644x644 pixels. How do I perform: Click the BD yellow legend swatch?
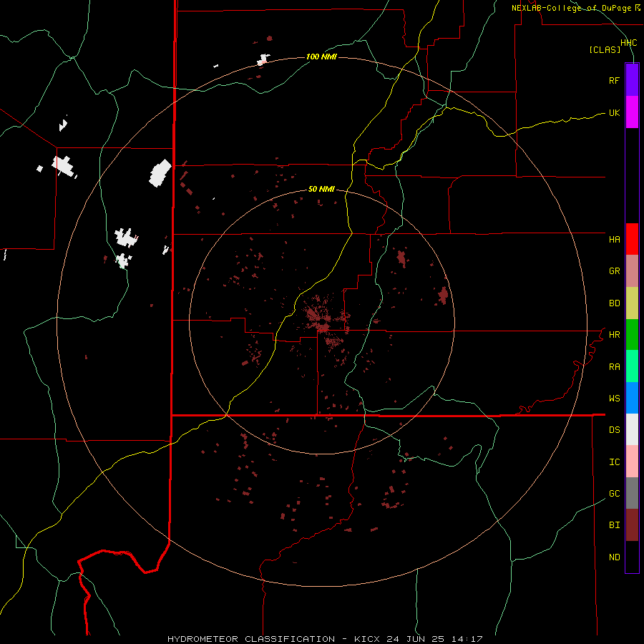click(632, 303)
